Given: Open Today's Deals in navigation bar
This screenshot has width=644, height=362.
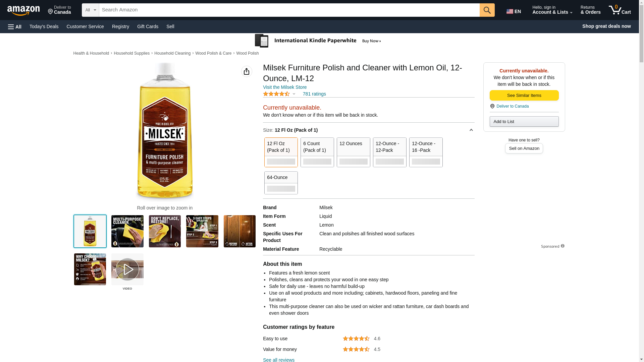Looking at the screenshot, I should [44, 26].
